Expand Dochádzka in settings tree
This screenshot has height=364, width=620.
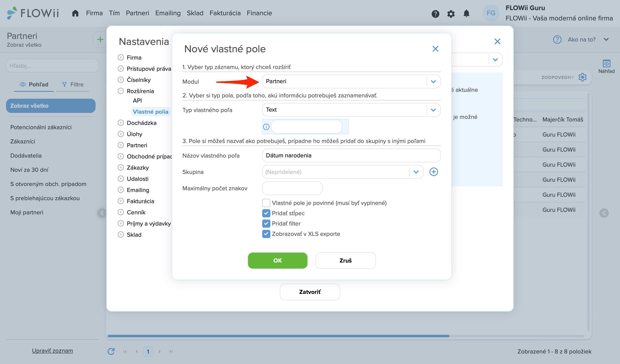pos(121,123)
